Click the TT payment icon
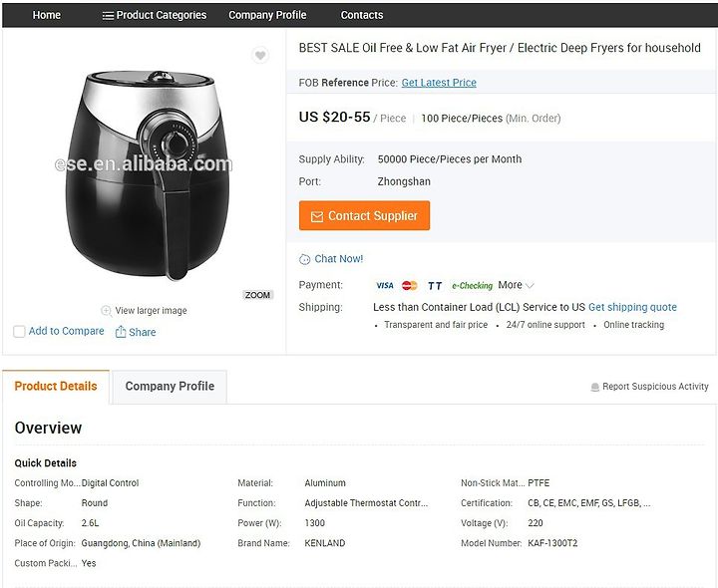 (435, 286)
